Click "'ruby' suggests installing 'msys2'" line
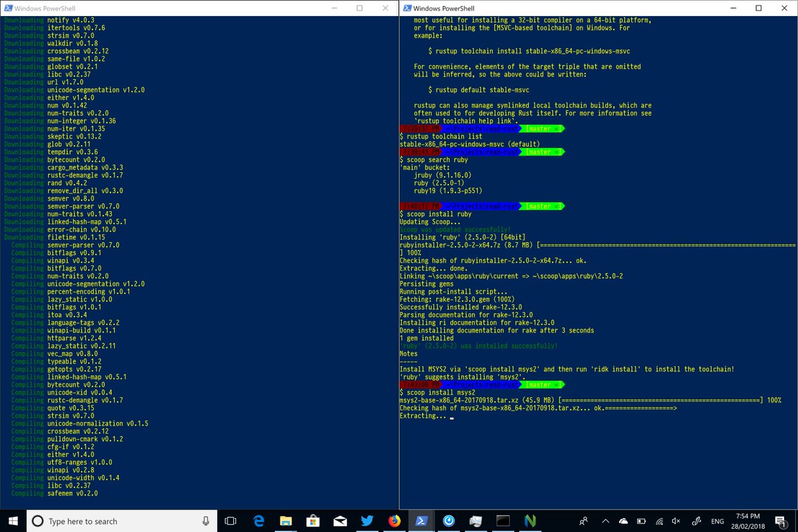Image resolution: width=798 pixels, height=532 pixels. tap(464, 377)
